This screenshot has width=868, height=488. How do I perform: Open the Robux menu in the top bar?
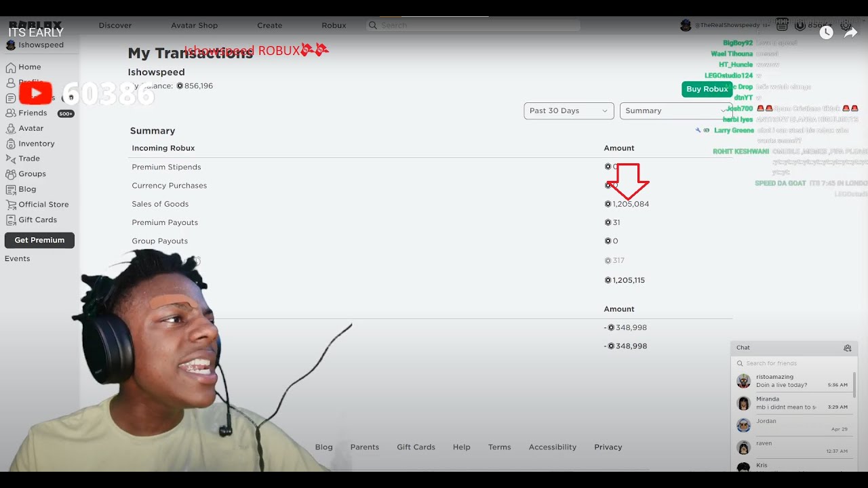pyautogui.click(x=334, y=25)
